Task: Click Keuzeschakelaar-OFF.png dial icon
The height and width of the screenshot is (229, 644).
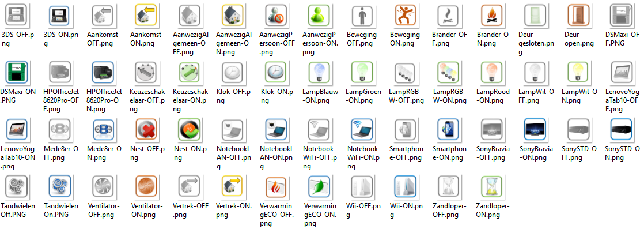Action: click(x=146, y=72)
